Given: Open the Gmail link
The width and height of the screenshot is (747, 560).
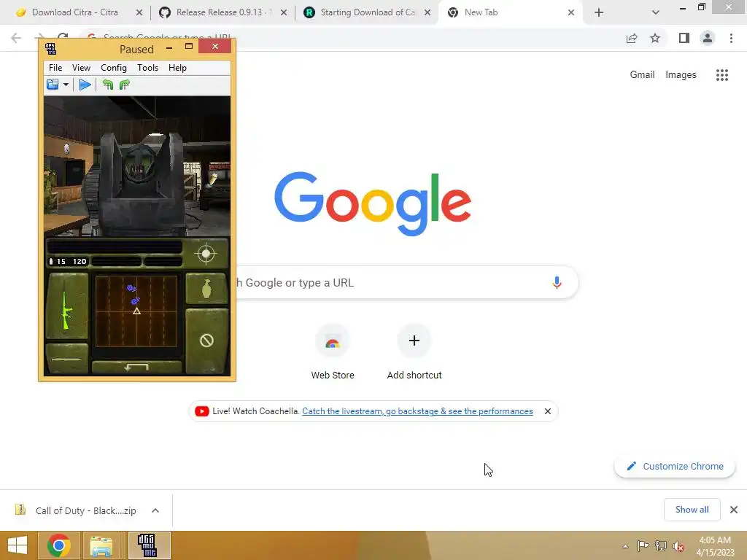Looking at the screenshot, I should pyautogui.click(x=642, y=75).
